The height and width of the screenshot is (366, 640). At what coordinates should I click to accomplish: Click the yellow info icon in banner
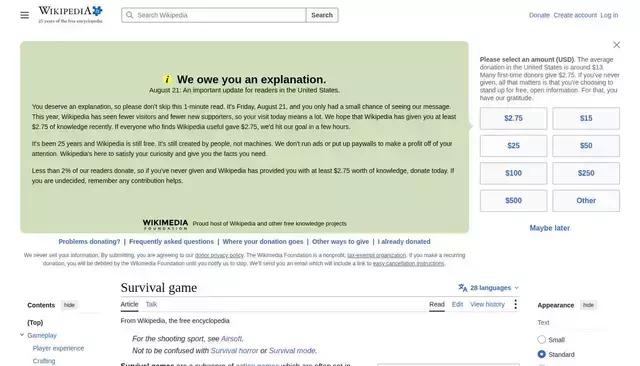coord(167,79)
